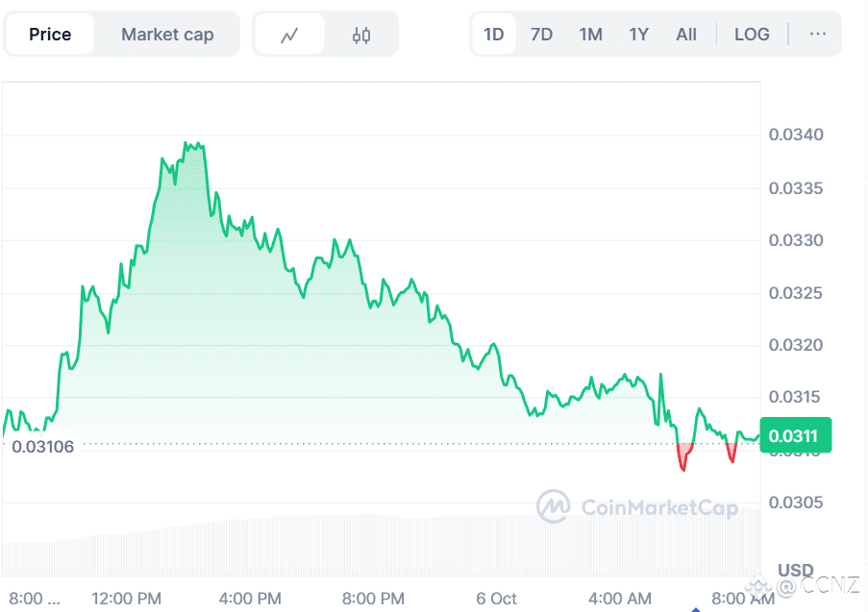
Task: Switch to 7D time range
Action: (542, 35)
